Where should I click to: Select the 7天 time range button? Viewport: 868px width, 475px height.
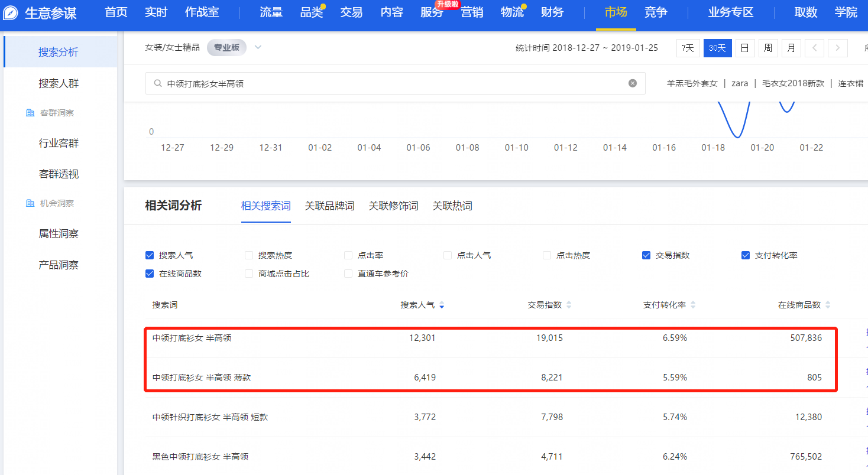pos(688,48)
